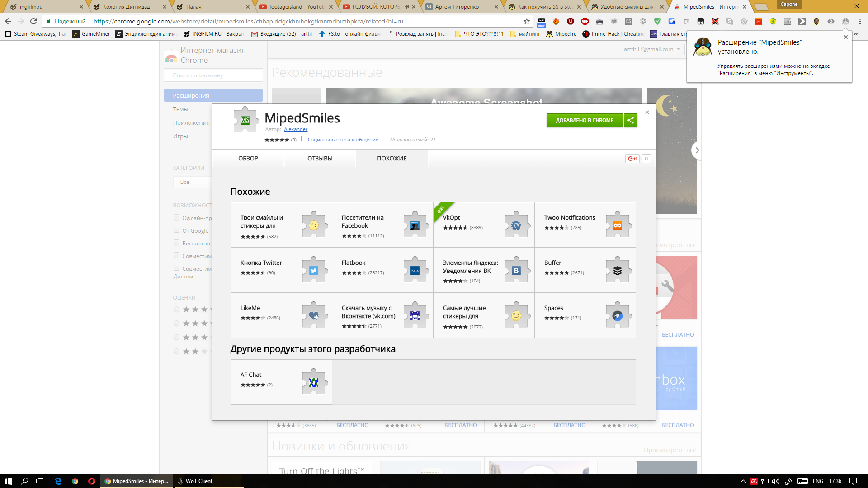Open Windows taskbar search

[x=25, y=481]
